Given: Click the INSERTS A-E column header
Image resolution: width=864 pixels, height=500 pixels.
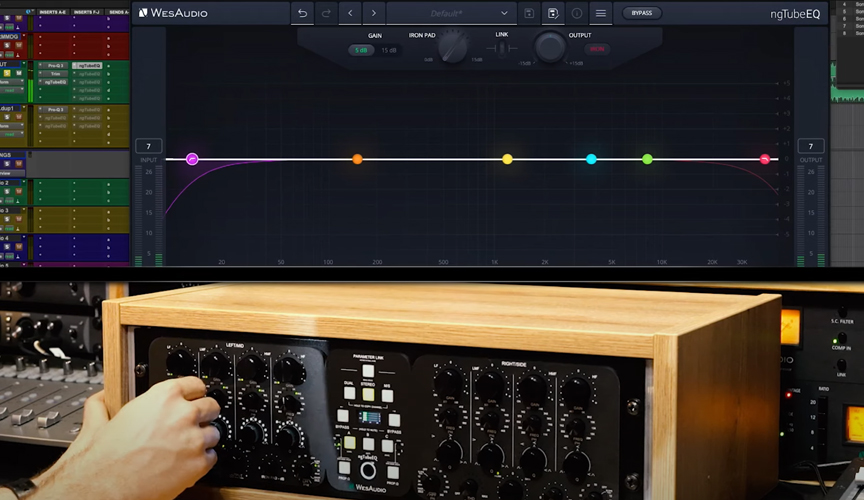Looking at the screenshot, I should [x=53, y=12].
